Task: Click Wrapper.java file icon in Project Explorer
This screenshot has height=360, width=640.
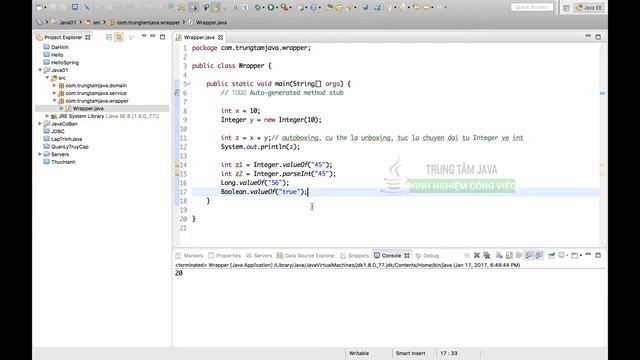Action: click(69, 109)
